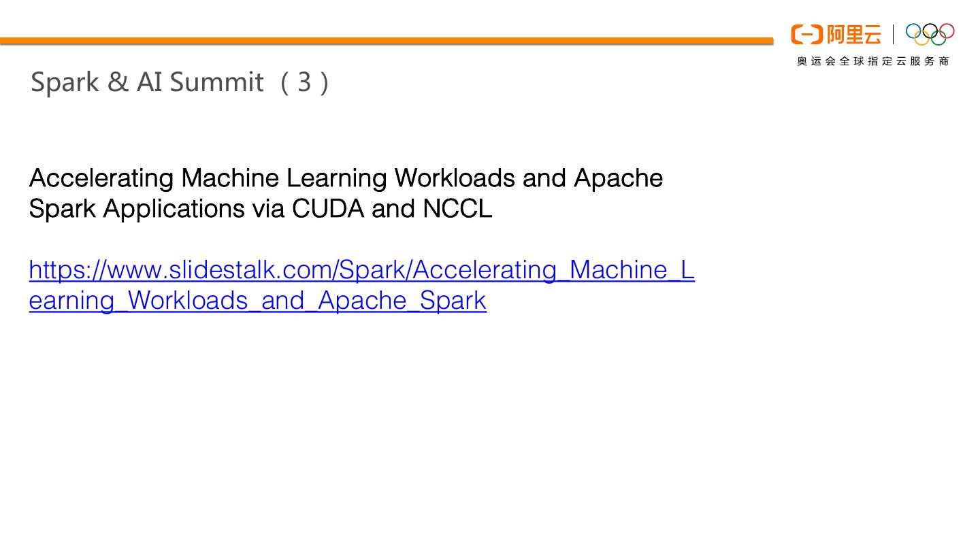Click the word Summit in the title

click(216, 82)
